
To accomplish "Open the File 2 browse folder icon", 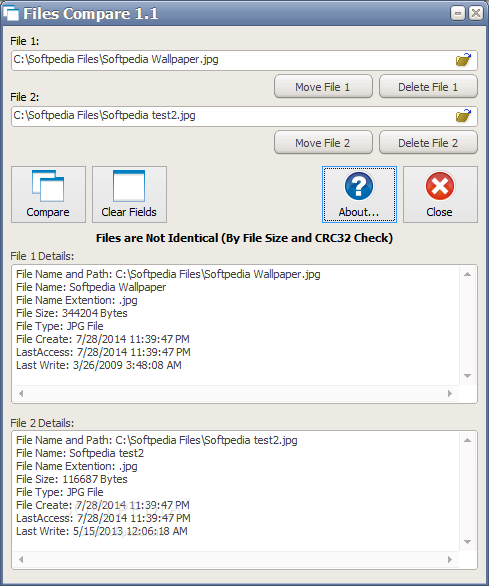I will point(463,116).
